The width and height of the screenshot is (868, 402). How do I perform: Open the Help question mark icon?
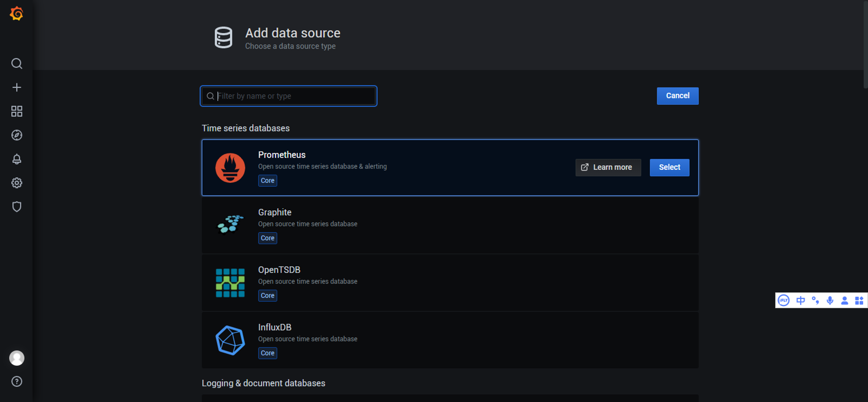[x=16, y=382]
